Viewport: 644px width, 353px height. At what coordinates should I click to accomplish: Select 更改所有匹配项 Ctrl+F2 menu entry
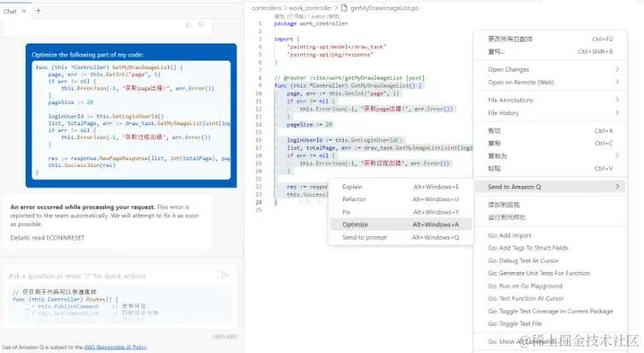[x=550, y=39]
